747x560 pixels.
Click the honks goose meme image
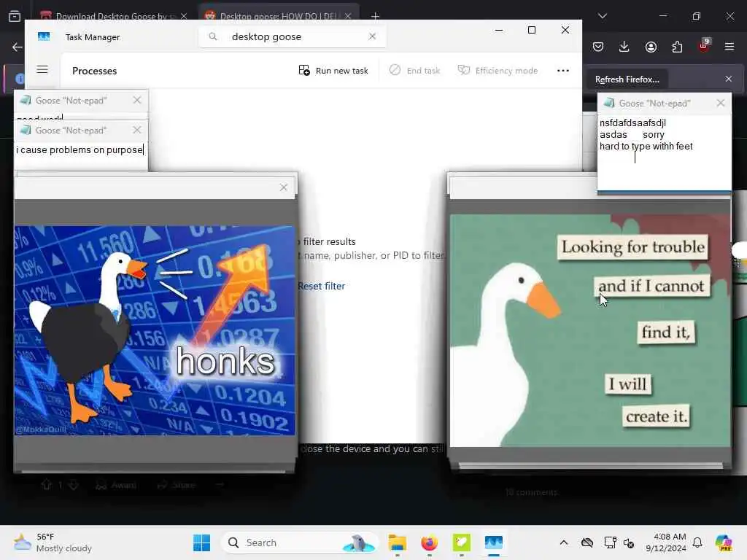155,330
